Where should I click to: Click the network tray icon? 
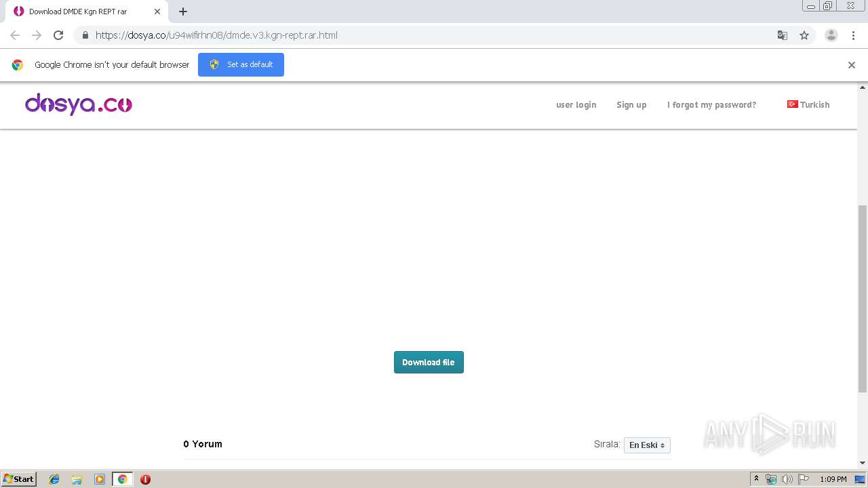click(x=771, y=479)
